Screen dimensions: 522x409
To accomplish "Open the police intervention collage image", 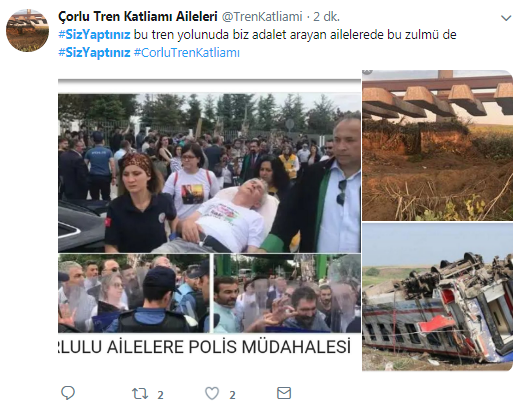I will [209, 218].
